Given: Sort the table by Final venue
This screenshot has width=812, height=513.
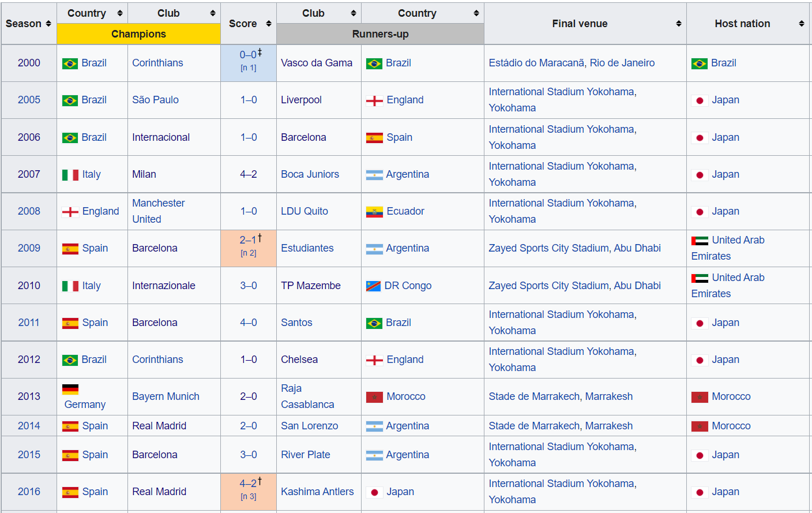Looking at the screenshot, I should pyautogui.click(x=679, y=24).
